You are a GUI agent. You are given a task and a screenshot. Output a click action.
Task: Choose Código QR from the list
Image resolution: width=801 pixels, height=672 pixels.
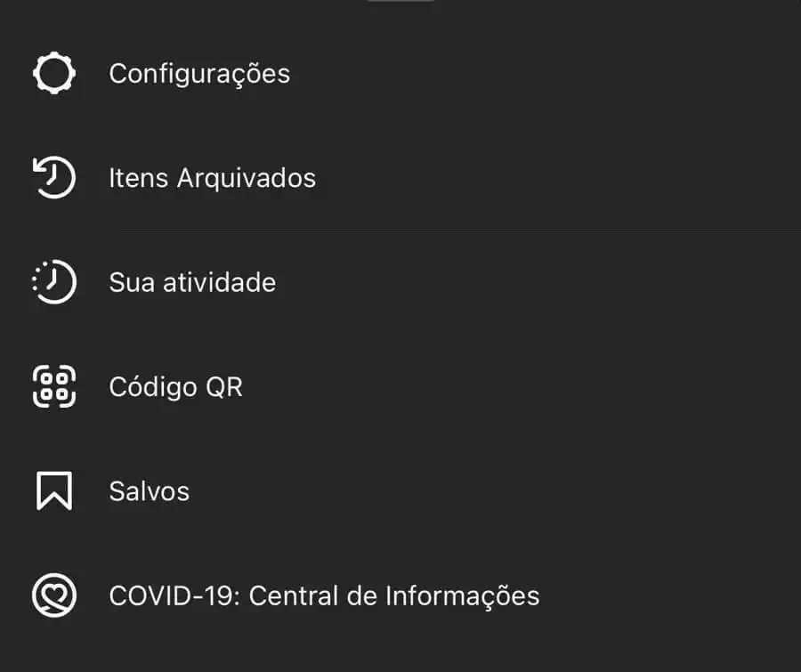tap(175, 386)
